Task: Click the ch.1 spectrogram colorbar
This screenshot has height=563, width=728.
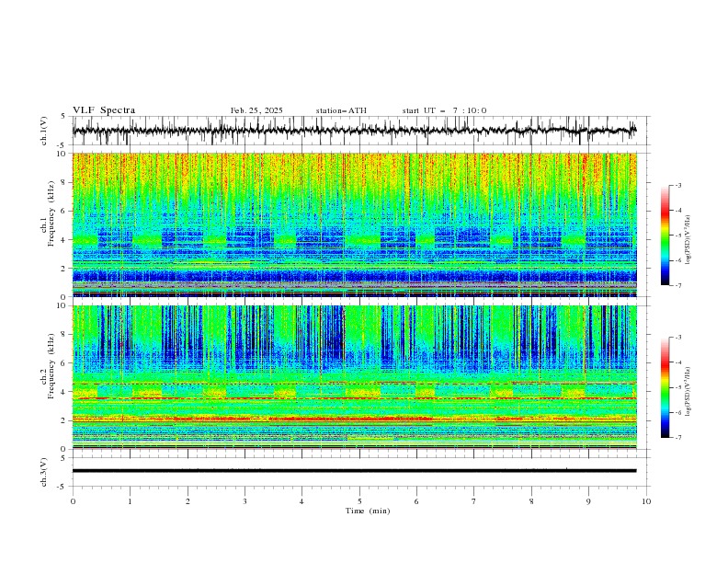Action: 665,236
